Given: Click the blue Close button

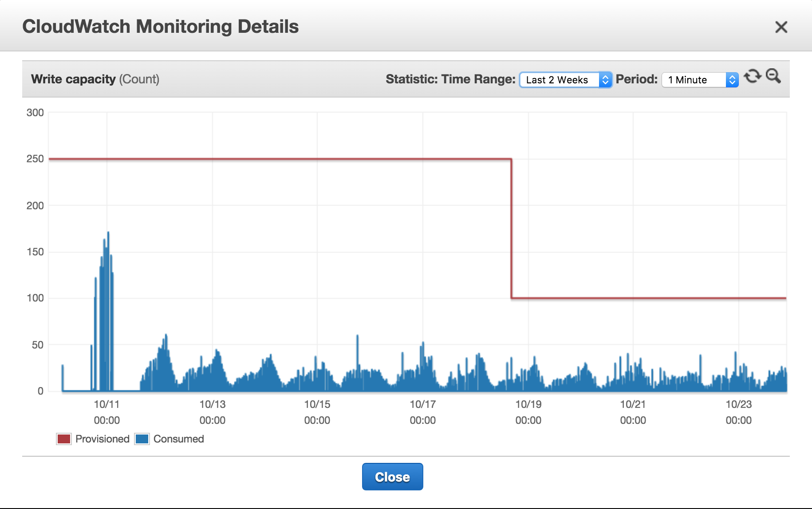Looking at the screenshot, I should (393, 477).
